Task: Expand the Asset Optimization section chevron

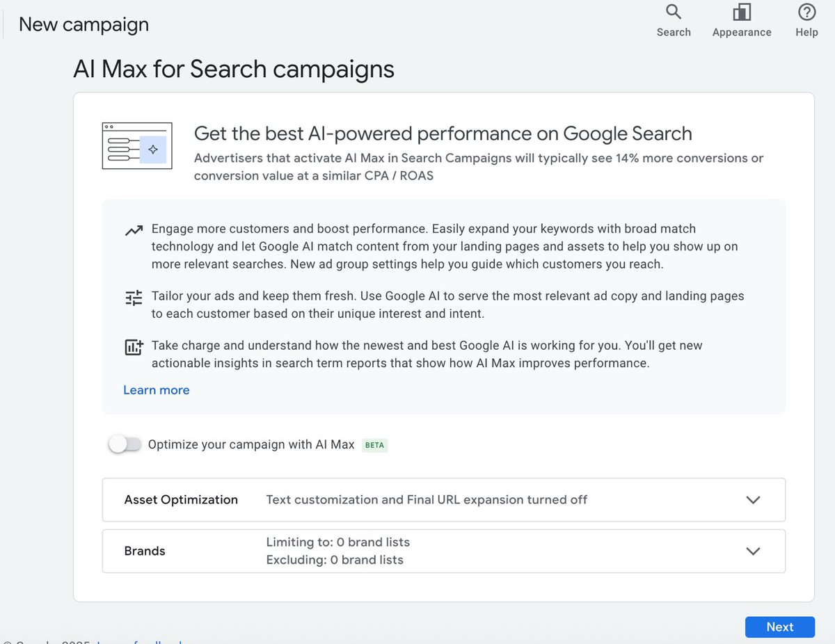Action: click(x=753, y=500)
